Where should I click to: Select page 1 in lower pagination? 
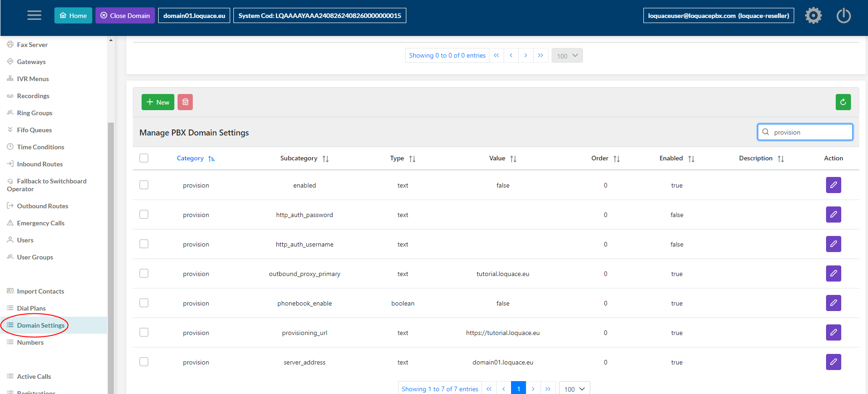pyautogui.click(x=518, y=388)
